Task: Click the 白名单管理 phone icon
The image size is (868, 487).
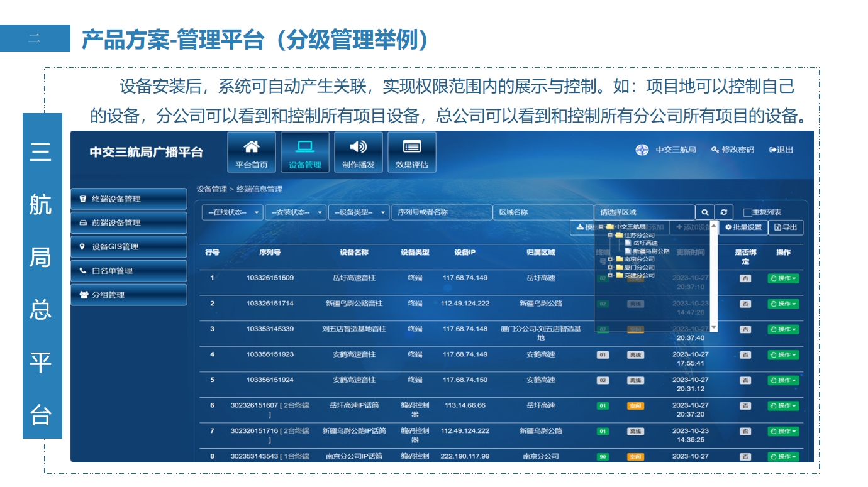Action: [82, 270]
